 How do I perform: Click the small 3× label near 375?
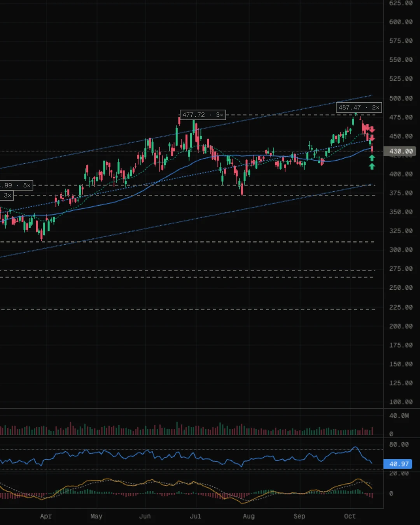coord(7,195)
